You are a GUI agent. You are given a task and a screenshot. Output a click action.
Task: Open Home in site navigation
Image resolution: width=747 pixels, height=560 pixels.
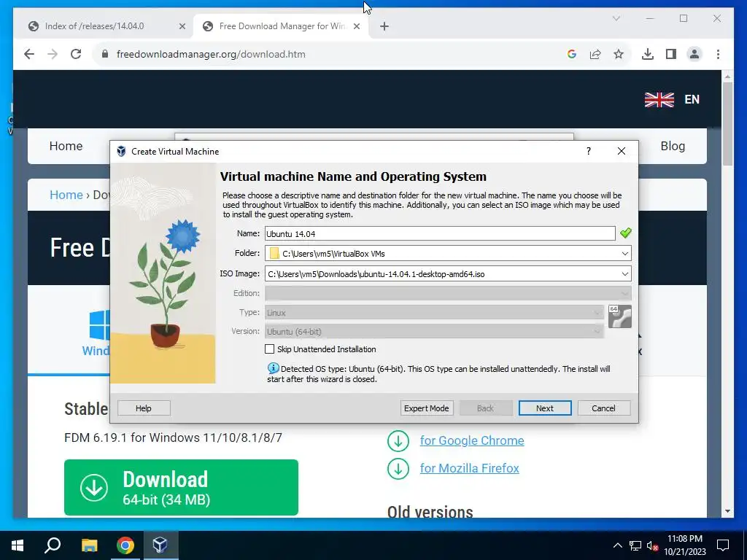point(66,146)
